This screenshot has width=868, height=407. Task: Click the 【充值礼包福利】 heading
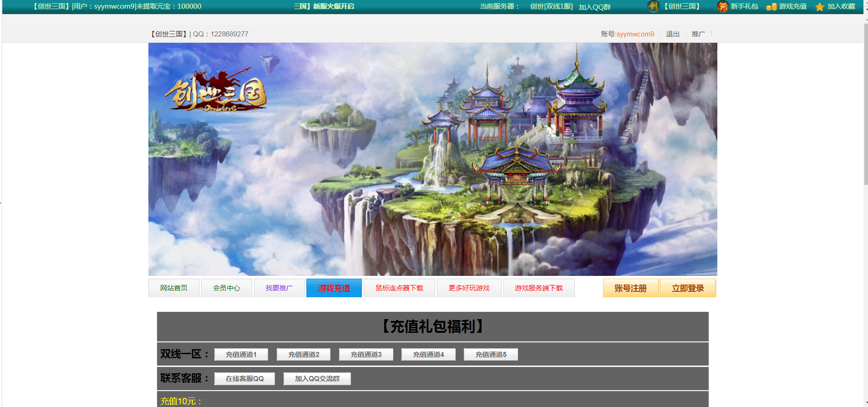click(432, 326)
